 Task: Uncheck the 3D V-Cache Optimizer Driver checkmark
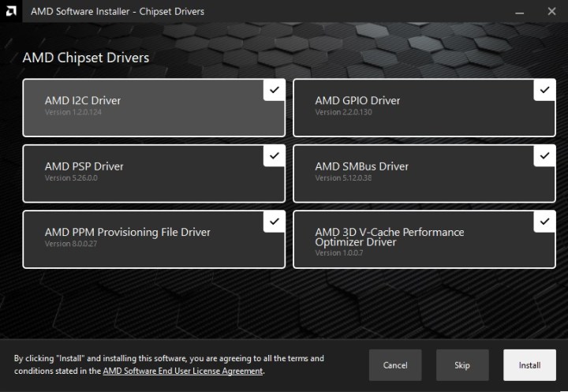coord(544,222)
